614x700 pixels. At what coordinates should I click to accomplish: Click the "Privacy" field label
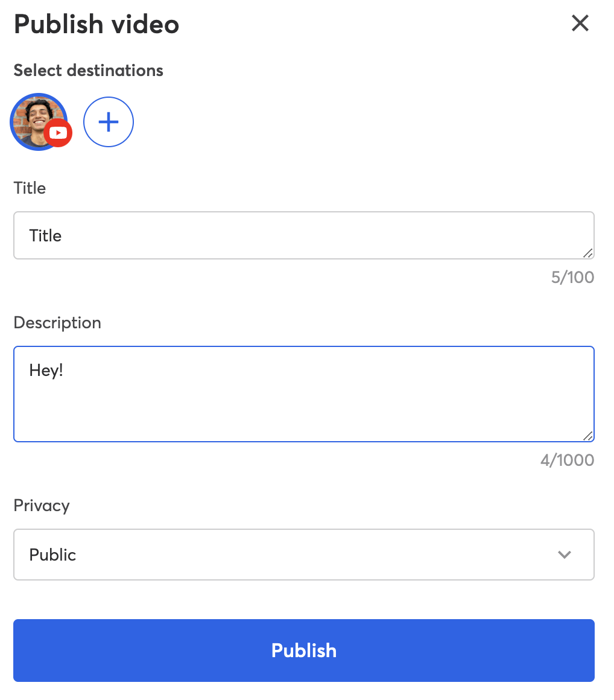pyautogui.click(x=42, y=506)
